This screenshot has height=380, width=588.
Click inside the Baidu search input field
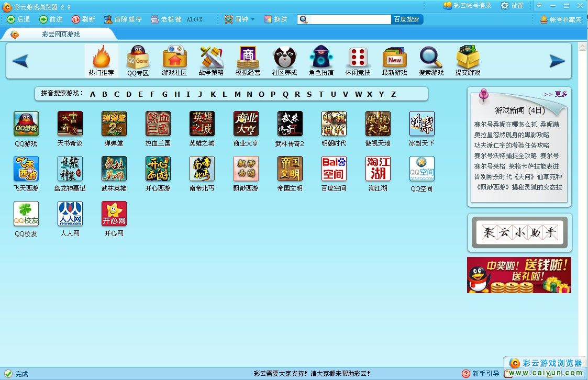click(x=350, y=19)
